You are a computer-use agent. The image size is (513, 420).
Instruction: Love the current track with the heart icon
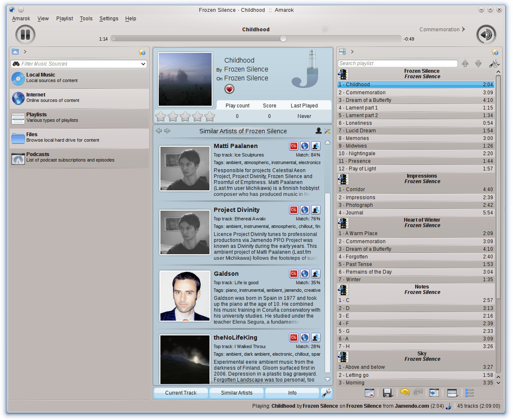[x=229, y=89]
